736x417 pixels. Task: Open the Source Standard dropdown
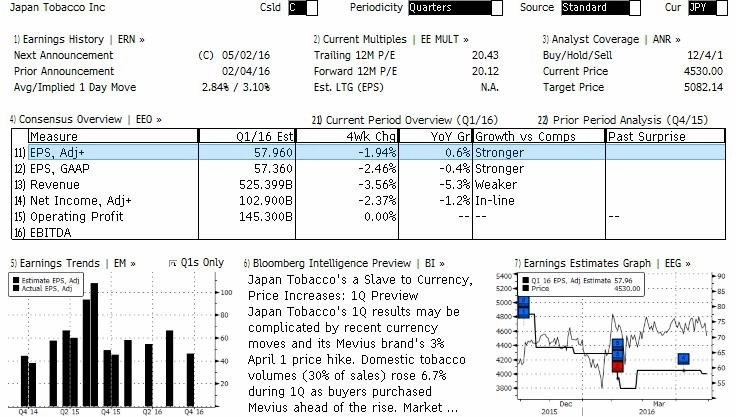coord(601,8)
